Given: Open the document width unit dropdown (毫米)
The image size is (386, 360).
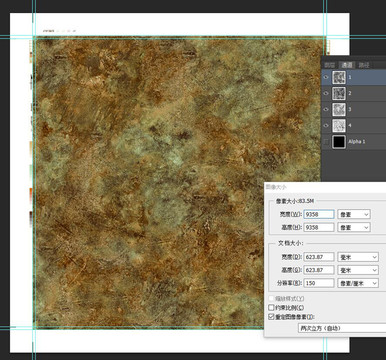Looking at the screenshot, I should (358, 257).
